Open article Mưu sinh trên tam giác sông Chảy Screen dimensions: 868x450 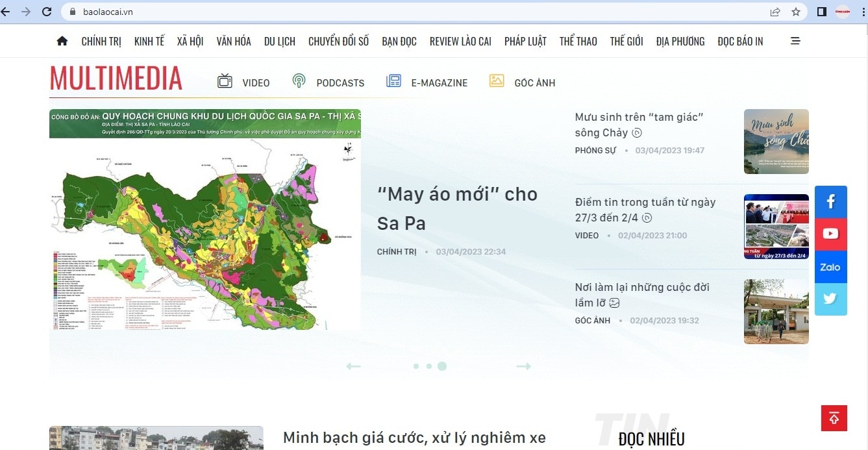pyautogui.click(x=639, y=125)
